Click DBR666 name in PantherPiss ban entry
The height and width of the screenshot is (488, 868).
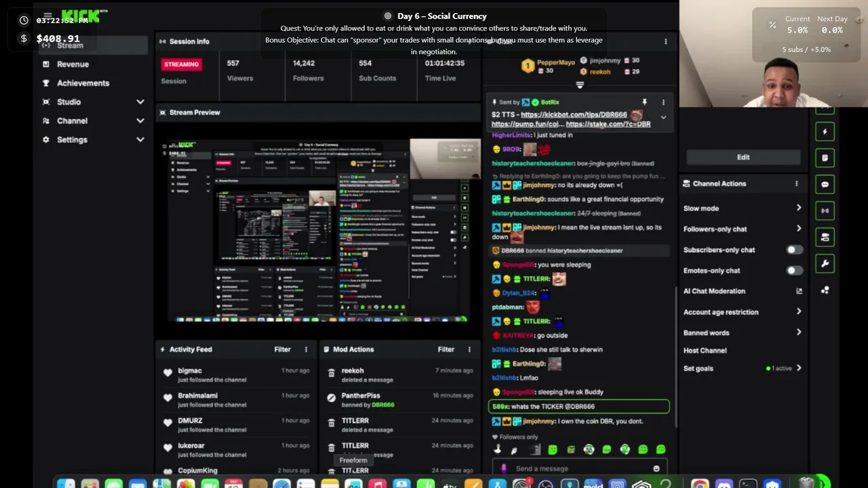pos(382,405)
